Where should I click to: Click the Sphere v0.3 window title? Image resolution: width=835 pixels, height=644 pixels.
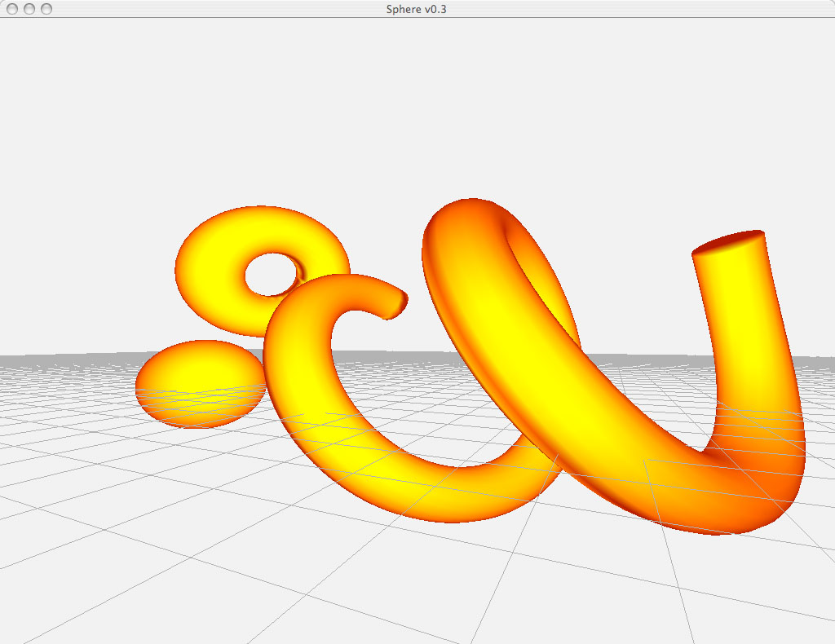417,9
